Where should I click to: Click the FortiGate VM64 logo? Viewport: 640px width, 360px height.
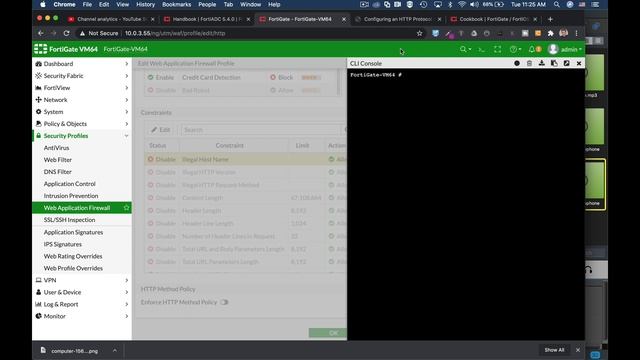click(x=66, y=49)
